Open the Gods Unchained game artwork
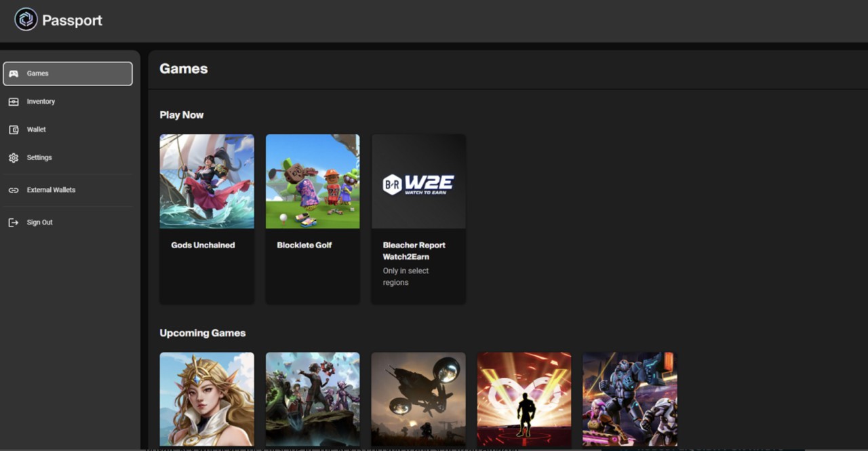This screenshot has height=451, width=868. [x=207, y=181]
